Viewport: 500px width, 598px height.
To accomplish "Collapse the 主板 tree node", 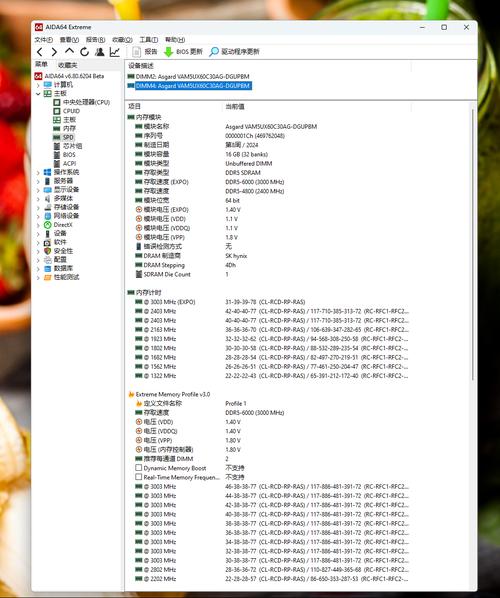I will coord(38,93).
